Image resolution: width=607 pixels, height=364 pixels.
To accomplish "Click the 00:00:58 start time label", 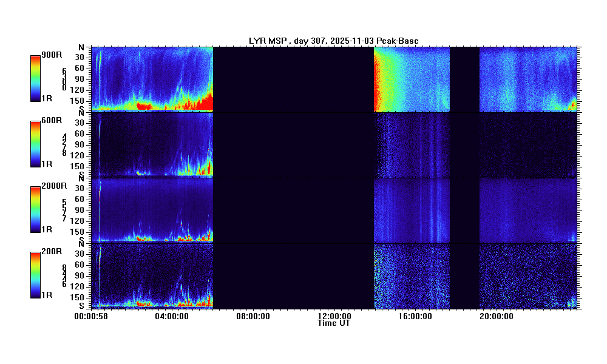I will 90,316.
